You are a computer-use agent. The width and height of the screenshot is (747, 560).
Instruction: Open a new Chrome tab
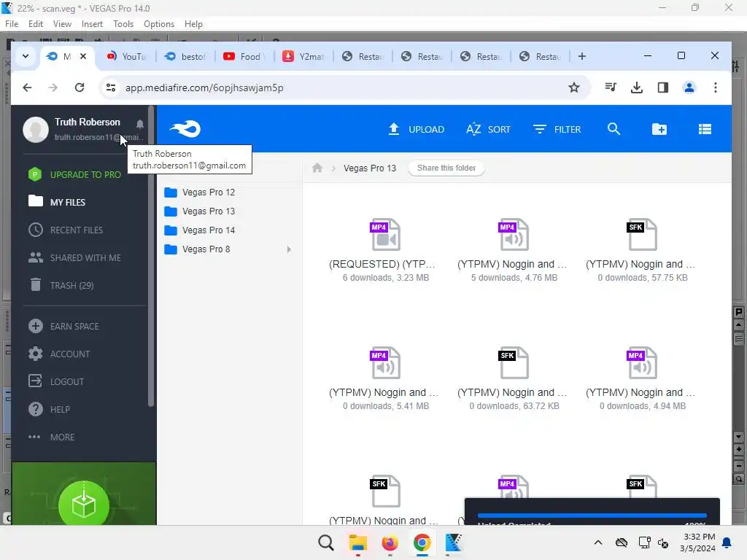(581, 56)
